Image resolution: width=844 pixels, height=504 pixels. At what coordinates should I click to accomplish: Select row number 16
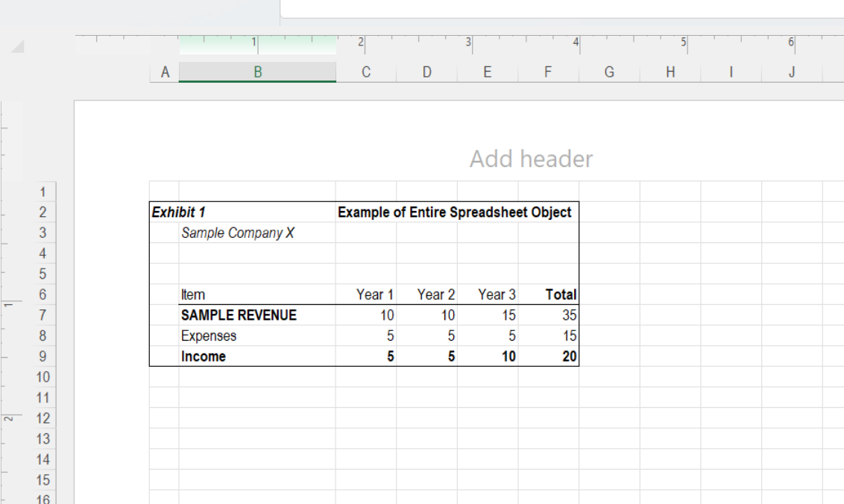42,498
